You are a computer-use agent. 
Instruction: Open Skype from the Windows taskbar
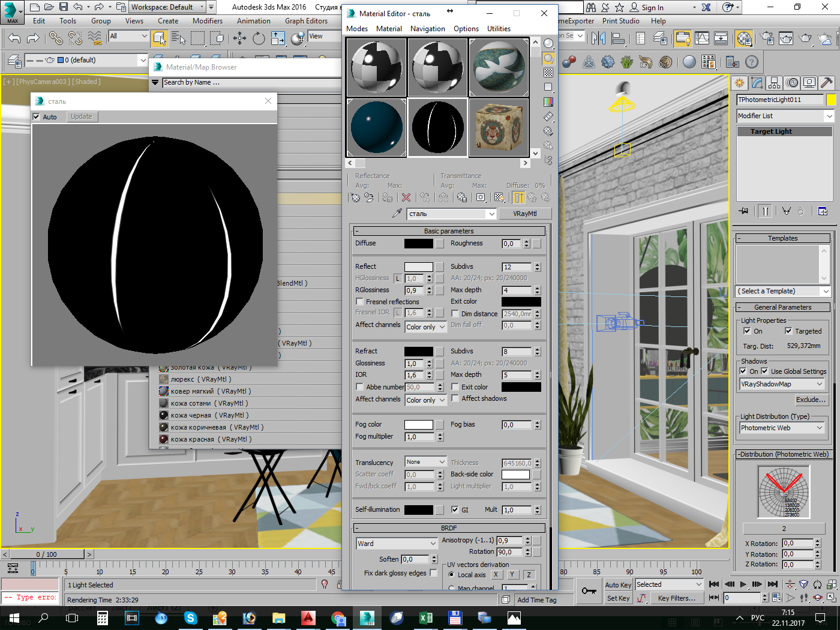(x=190, y=618)
